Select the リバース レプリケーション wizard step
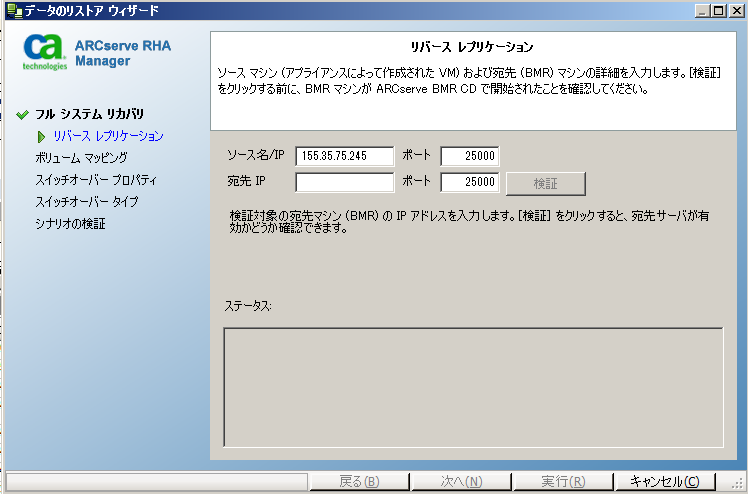The width and height of the screenshot is (748, 494). pos(108,136)
